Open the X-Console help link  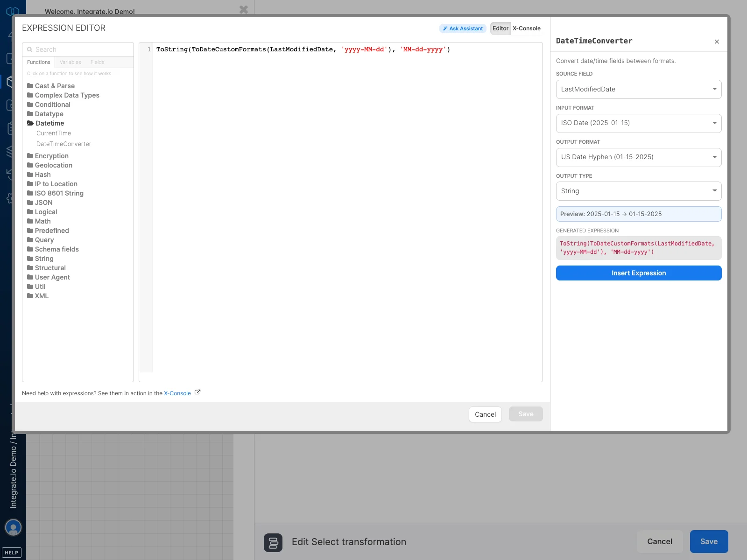pos(177,393)
